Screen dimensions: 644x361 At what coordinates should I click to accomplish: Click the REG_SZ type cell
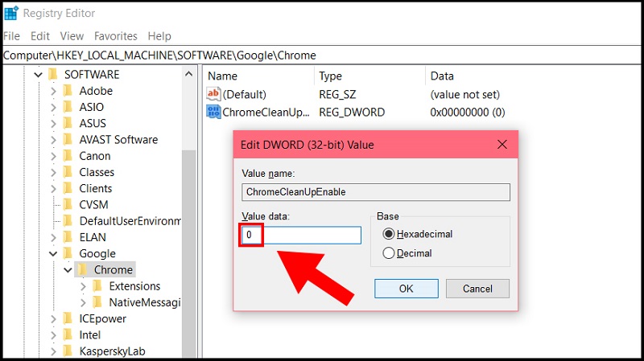337,94
